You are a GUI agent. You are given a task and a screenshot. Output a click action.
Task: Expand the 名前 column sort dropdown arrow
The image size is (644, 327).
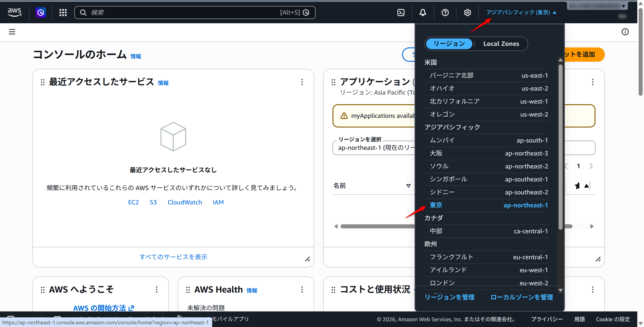pyautogui.click(x=408, y=186)
